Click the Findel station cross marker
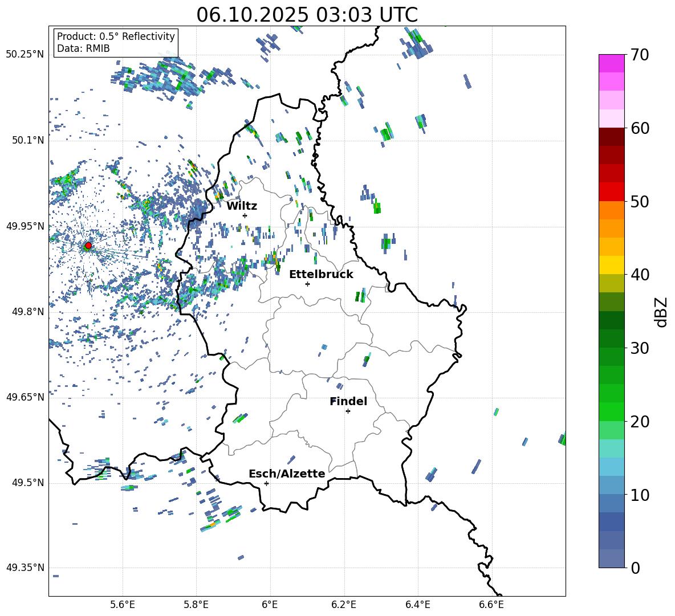Viewport: 675px width, 616px height. tap(348, 411)
